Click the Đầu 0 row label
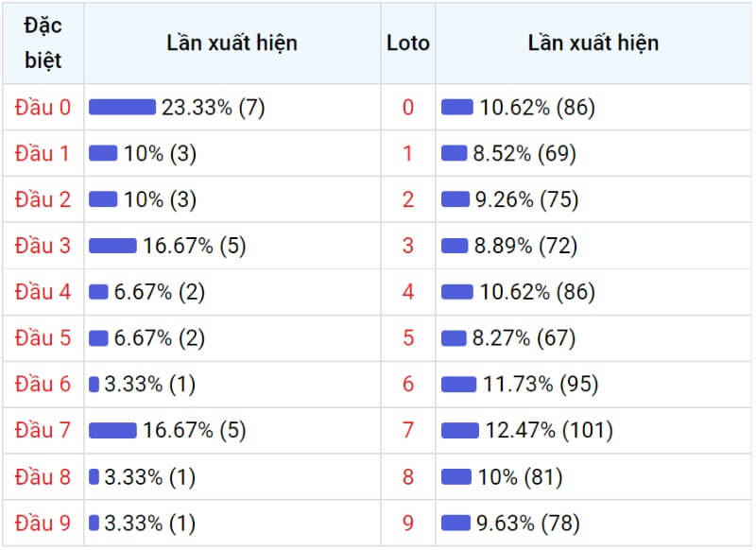 click(43, 107)
